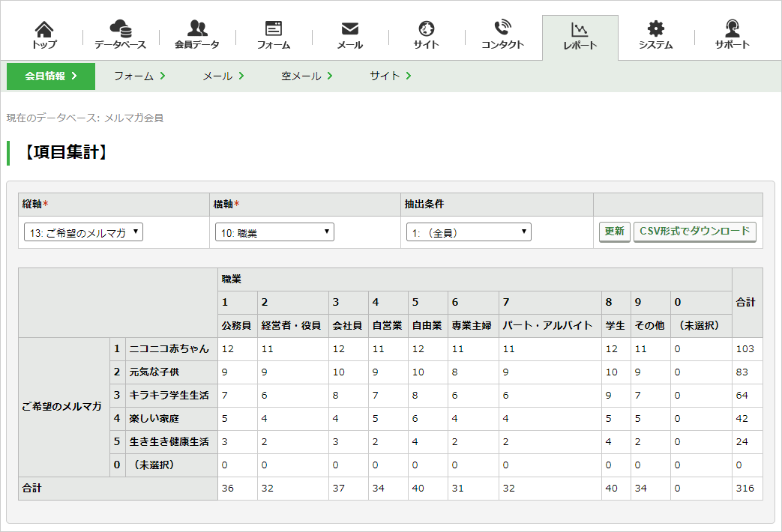Viewport: 782px width, 532px height.
Task: Click the total 42 for 楽しい家庭
Action: (747, 419)
